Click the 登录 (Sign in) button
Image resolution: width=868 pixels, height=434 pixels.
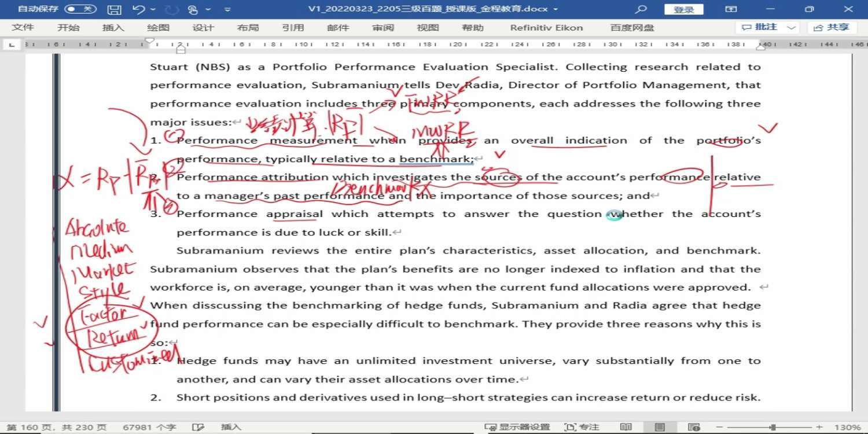coord(683,9)
